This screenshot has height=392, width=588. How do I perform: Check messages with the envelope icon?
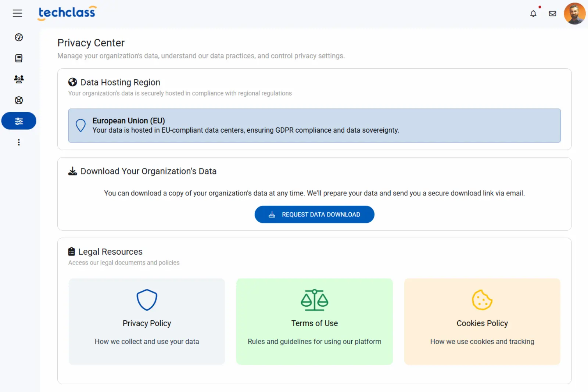pos(552,14)
